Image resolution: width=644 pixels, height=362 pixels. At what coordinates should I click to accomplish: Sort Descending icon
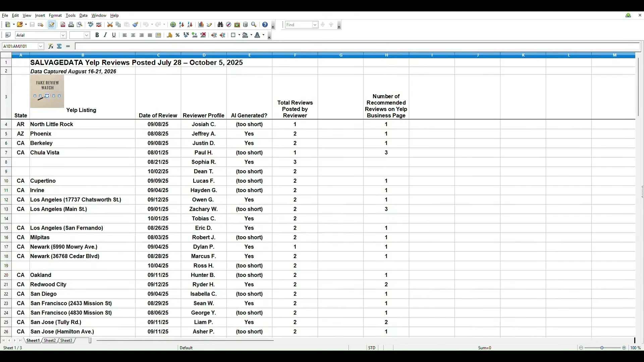[x=190, y=25]
